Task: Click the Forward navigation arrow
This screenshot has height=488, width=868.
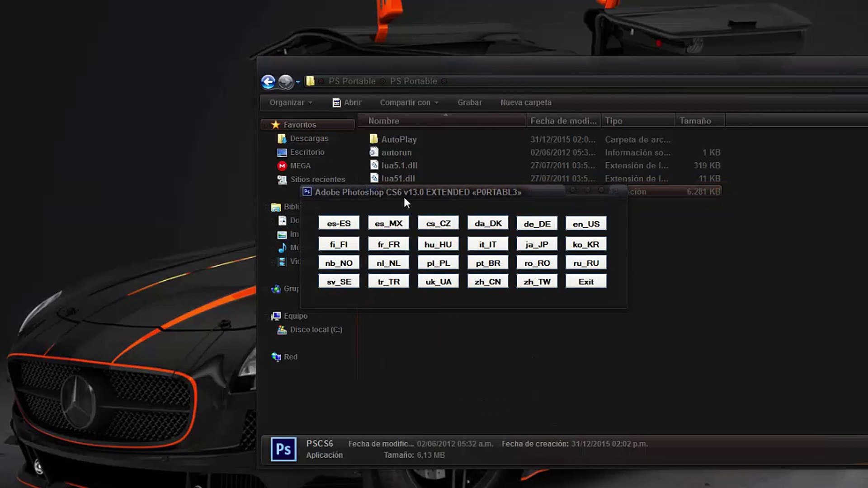Action: pyautogui.click(x=285, y=82)
